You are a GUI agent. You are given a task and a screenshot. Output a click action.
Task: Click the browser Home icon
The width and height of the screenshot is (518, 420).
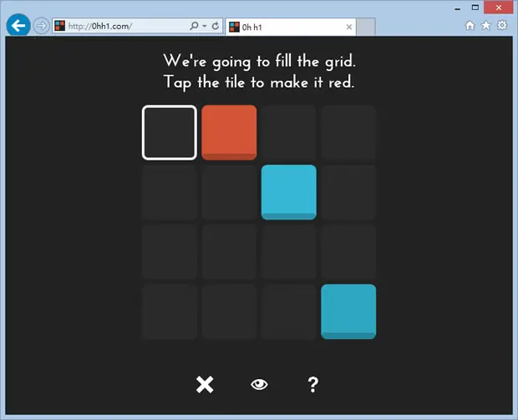pos(470,25)
